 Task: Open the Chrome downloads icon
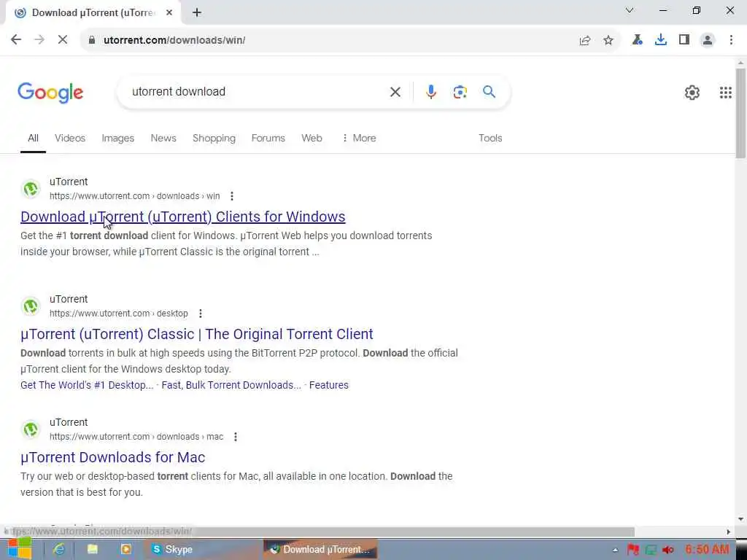pos(660,39)
